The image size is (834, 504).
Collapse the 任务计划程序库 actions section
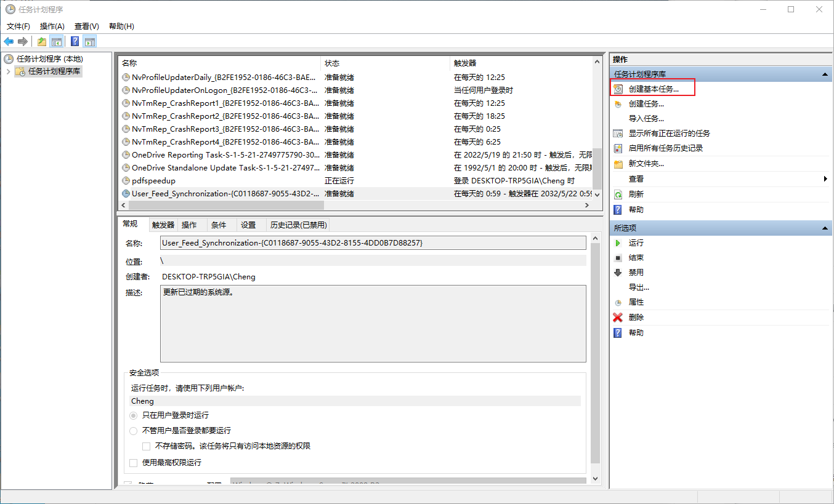pos(825,74)
